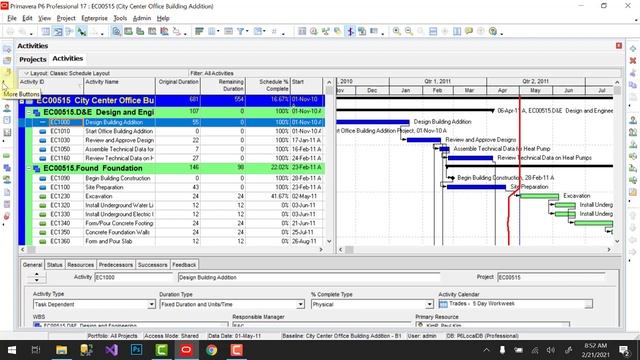Click the Zoom In magnifier icon
Screen dimensions: 640x360
click(396, 31)
